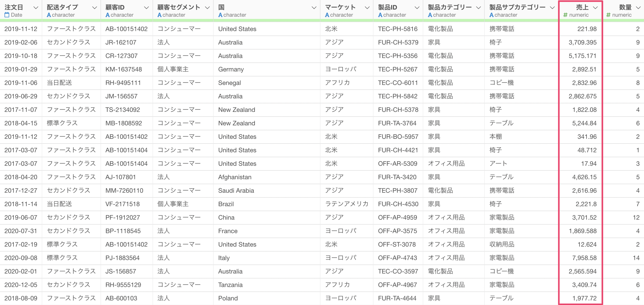Open the 配送タイプ column dropdown menu
The width and height of the screenshot is (644, 305).
(95, 8)
